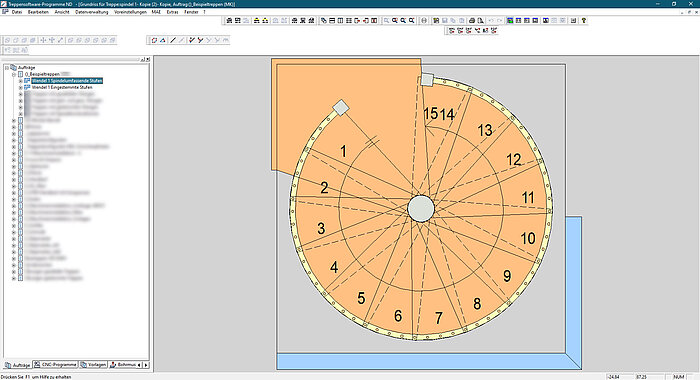This screenshot has width=700, height=380.
Task: Open the Datei menu
Action: [17, 12]
